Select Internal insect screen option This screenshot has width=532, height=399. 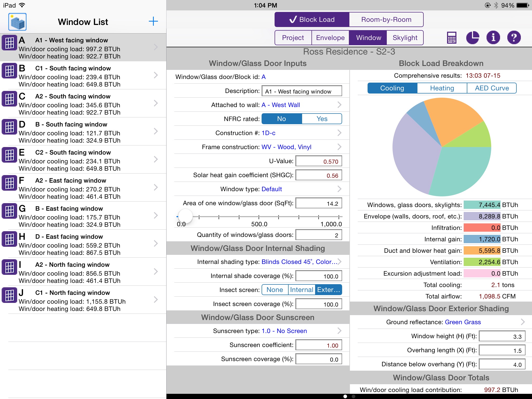click(302, 290)
